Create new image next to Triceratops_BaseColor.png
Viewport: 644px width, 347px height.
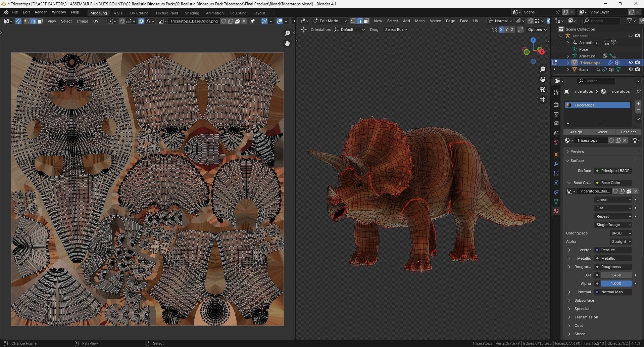(231, 21)
